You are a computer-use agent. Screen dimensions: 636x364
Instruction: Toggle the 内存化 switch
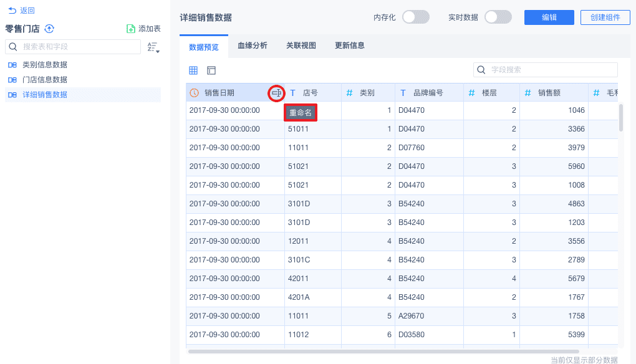point(416,17)
